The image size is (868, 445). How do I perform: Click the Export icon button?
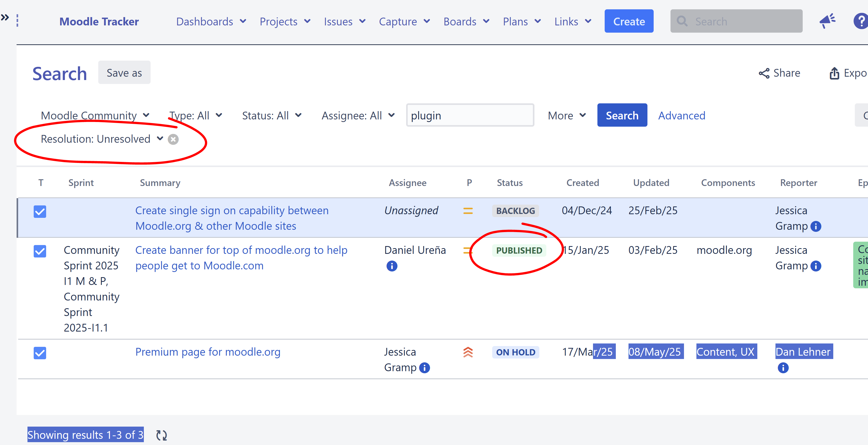pyautogui.click(x=848, y=73)
